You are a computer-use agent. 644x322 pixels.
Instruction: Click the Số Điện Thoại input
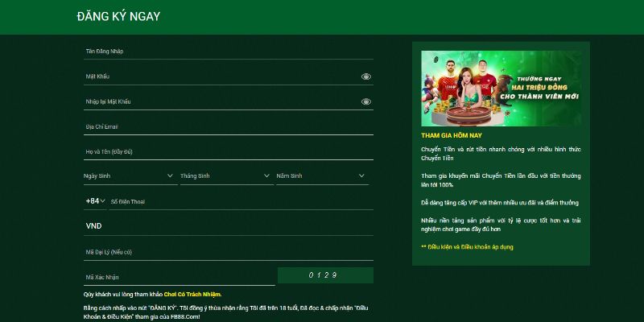[x=240, y=201]
